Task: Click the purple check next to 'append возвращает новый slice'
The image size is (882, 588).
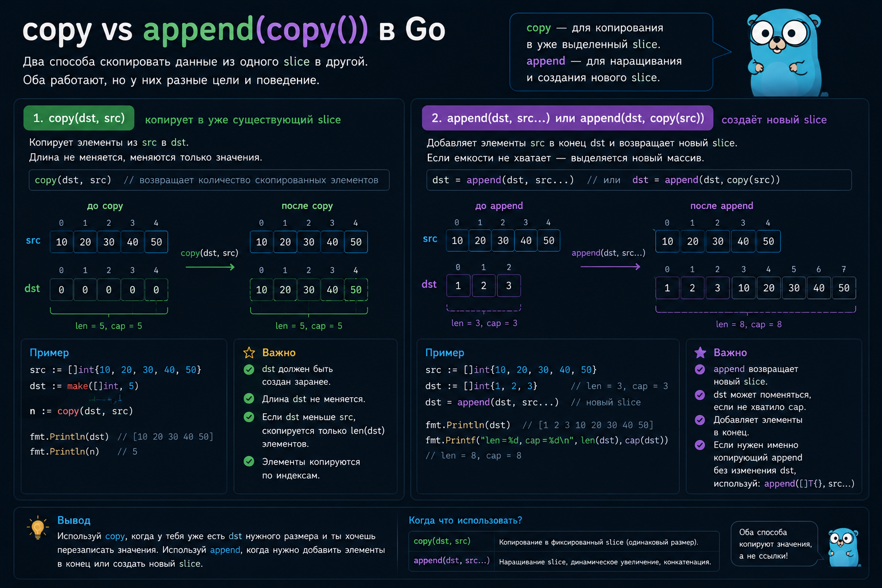Action: point(700,369)
